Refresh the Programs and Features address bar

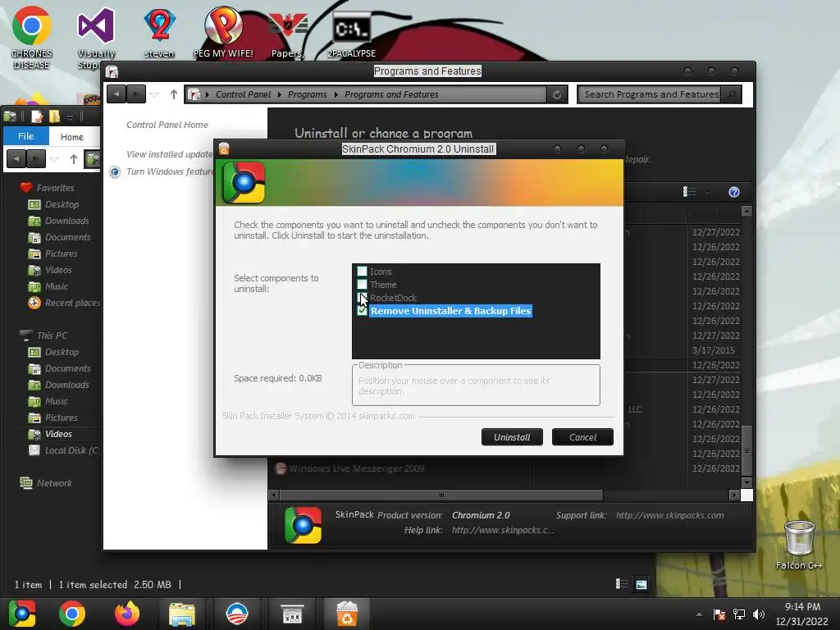[x=557, y=95]
